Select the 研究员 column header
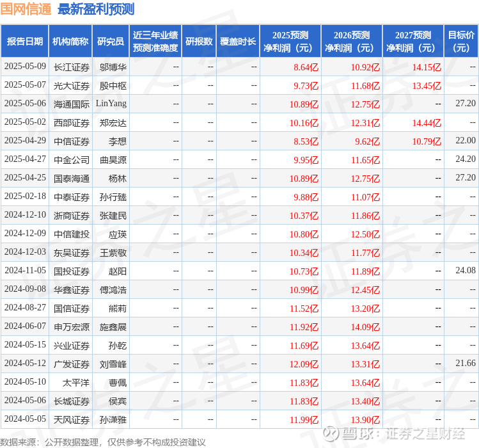The width and height of the screenshot is (479, 448). 111,42
